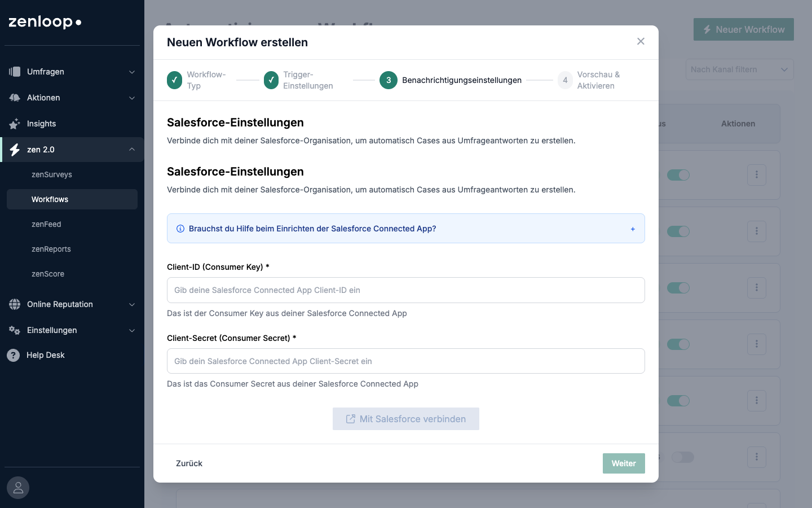Viewport: 812px width, 508px height.
Task: Click the Insights sparkle icon
Action: tap(15, 124)
